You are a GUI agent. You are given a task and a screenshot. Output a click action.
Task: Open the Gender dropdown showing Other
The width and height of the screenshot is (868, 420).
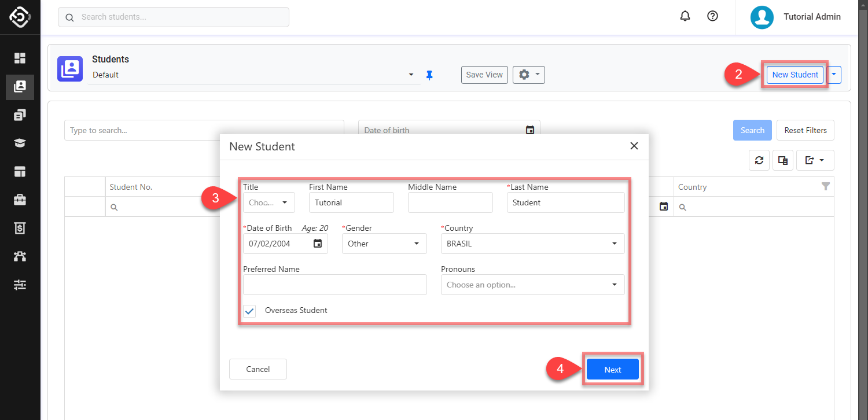click(384, 244)
